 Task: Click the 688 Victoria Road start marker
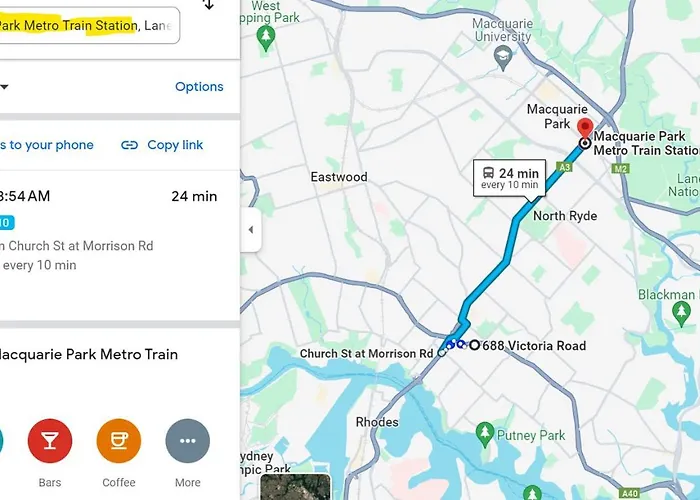[x=475, y=345]
